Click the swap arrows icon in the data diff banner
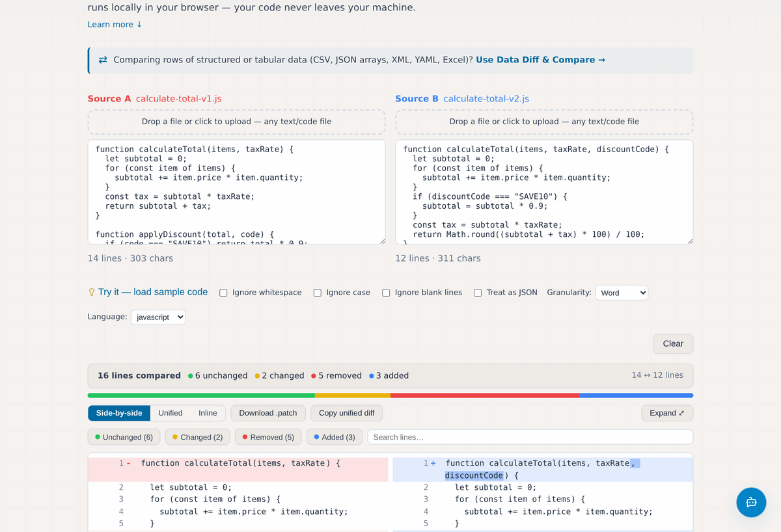 (x=103, y=60)
